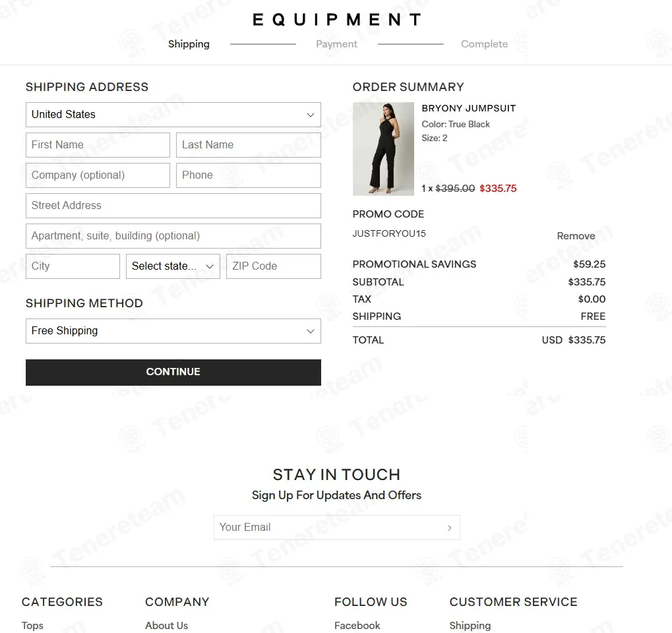Click the Phone field

(x=249, y=175)
